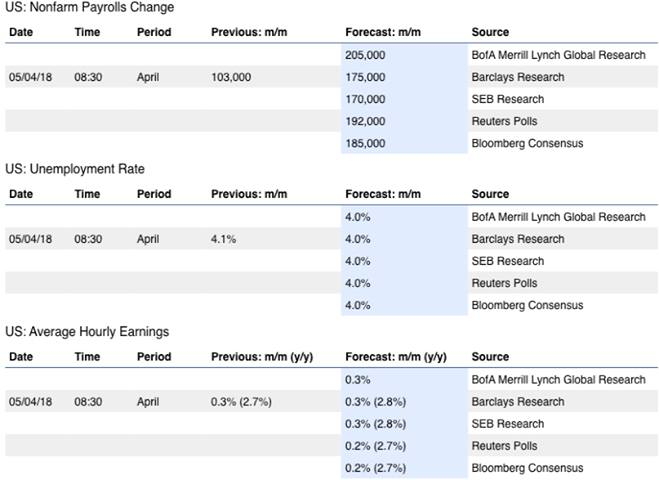
Task: Click the previous unemployment rate 4.1%
Action: (x=224, y=239)
